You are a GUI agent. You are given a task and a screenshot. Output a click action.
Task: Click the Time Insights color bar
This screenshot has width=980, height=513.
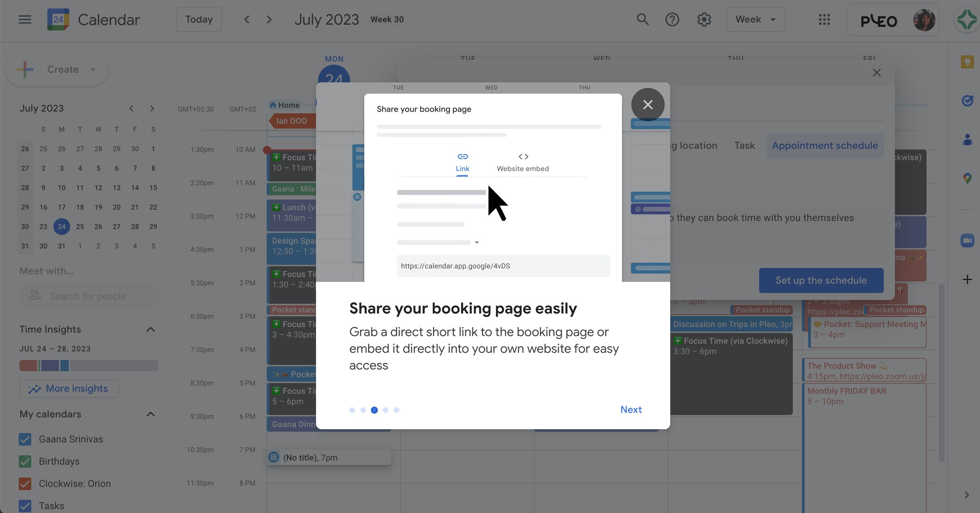89,366
